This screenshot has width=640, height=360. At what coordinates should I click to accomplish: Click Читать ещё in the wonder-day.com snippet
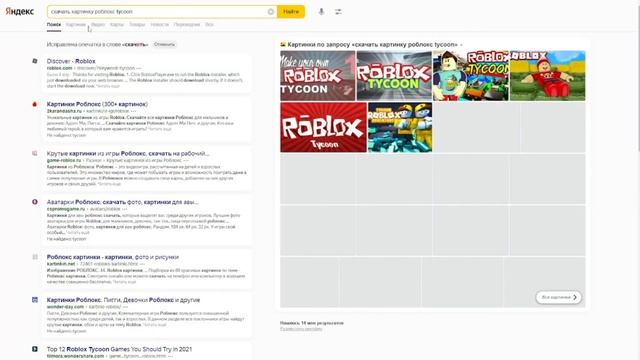coord(155,325)
